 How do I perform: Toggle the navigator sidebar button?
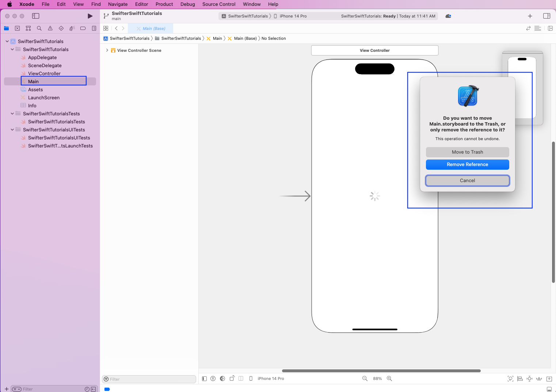(35, 16)
